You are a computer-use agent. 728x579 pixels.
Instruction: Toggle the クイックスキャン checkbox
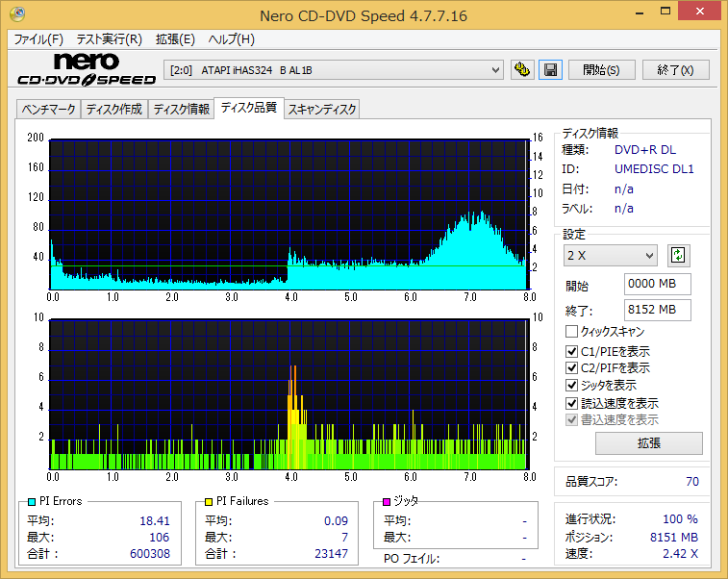(571, 332)
